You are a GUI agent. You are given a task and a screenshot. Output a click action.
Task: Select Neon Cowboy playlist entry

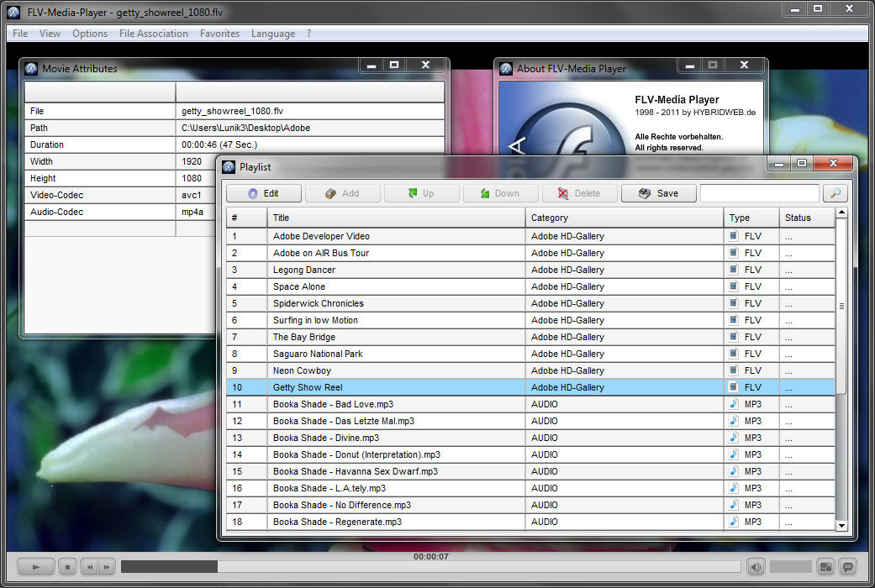click(x=530, y=370)
